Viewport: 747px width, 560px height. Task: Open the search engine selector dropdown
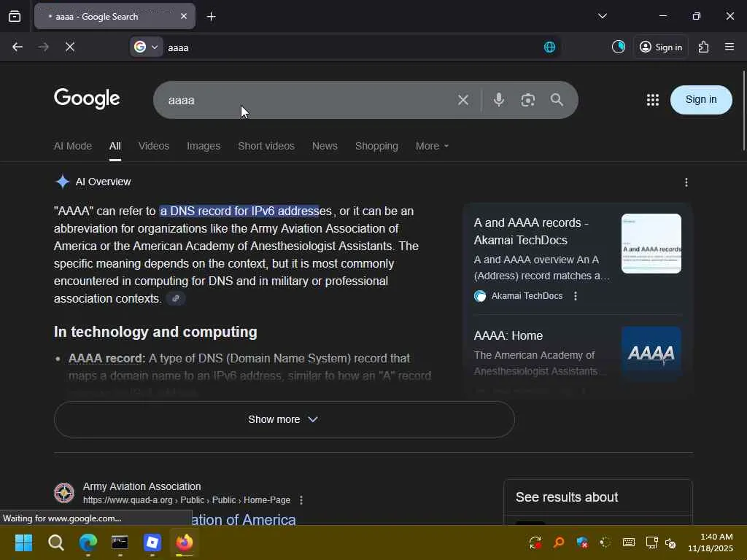point(146,47)
